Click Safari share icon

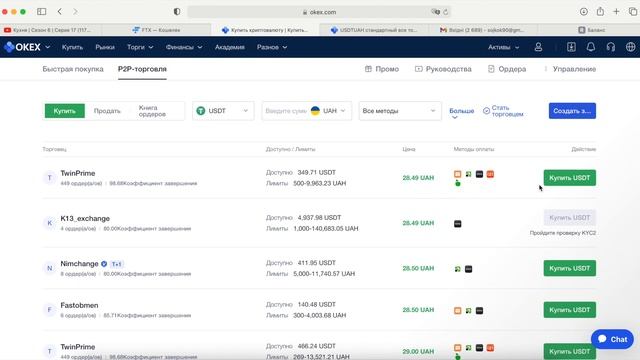(x=600, y=11)
